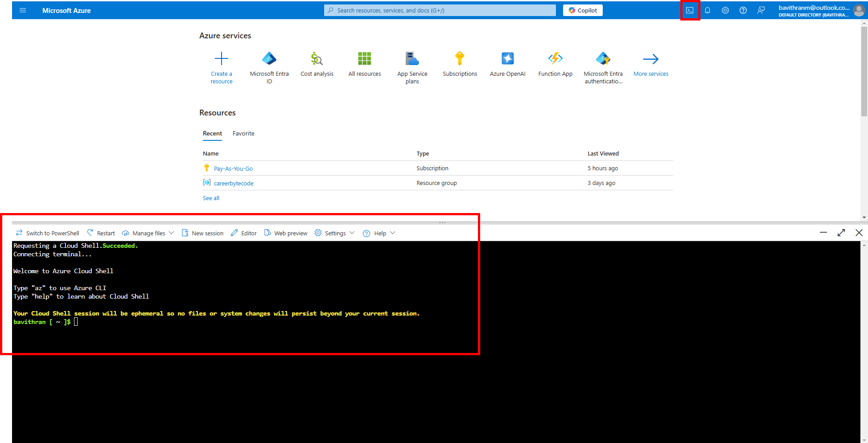Select the Recent tab
The width and height of the screenshot is (868, 443).
point(212,133)
